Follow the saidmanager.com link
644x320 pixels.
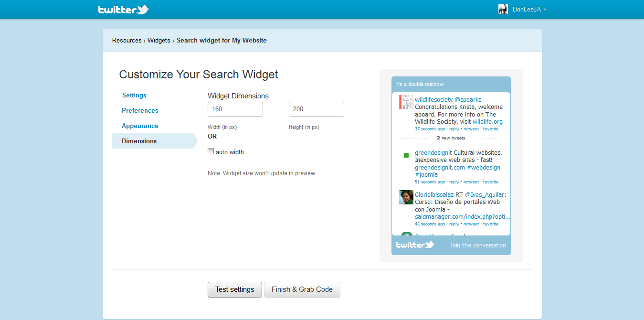click(x=462, y=217)
